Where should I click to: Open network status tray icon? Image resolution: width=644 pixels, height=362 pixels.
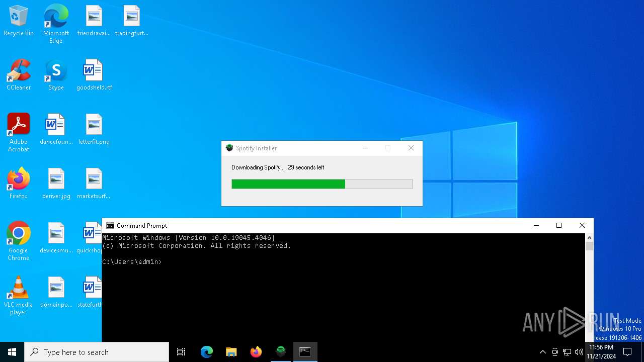(x=567, y=352)
